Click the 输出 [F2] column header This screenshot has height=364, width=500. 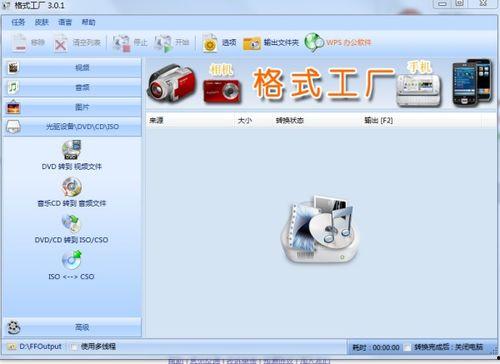(x=421, y=120)
